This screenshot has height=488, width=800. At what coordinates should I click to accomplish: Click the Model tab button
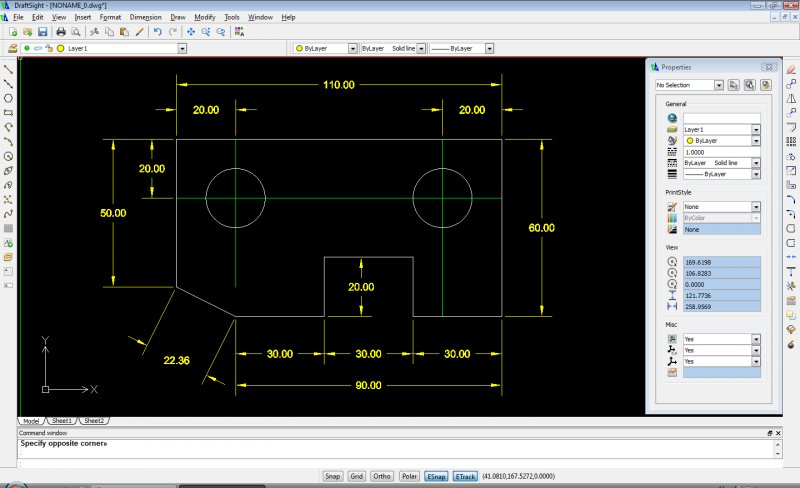31,421
